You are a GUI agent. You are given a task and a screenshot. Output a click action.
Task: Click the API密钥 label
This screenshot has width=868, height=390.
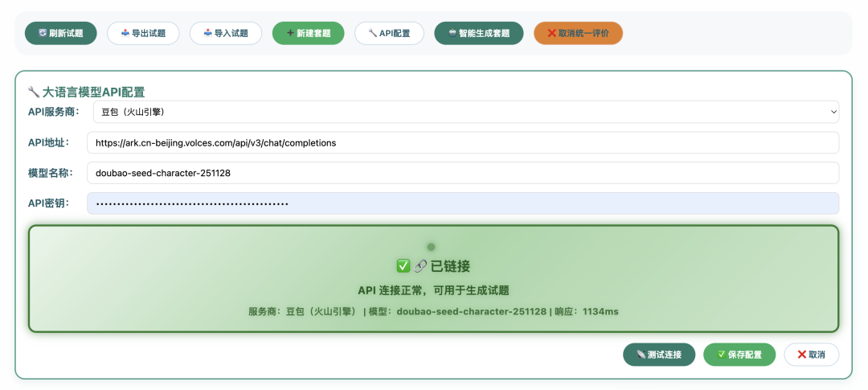pyautogui.click(x=49, y=203)
